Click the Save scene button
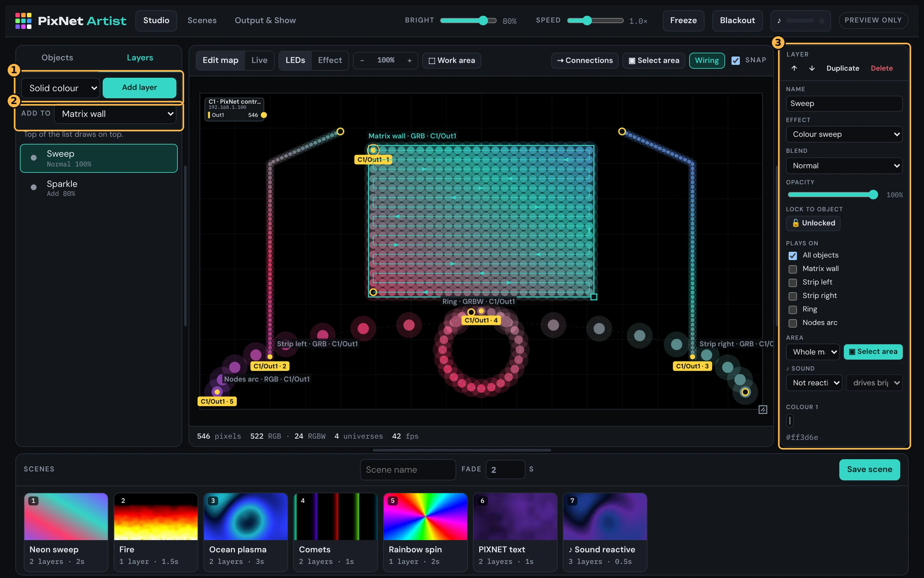The height and width of the screenshot is (578, 924). [x=869, y=469]
